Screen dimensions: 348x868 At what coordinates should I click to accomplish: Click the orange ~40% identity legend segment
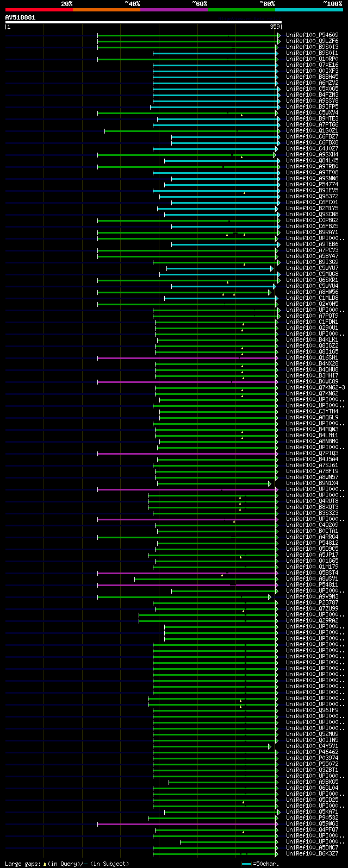(107, 10)
